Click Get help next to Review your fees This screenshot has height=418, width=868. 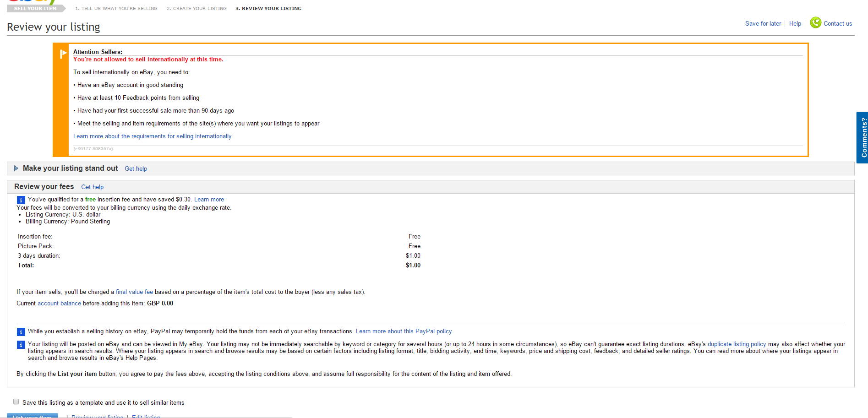(92, 187)
